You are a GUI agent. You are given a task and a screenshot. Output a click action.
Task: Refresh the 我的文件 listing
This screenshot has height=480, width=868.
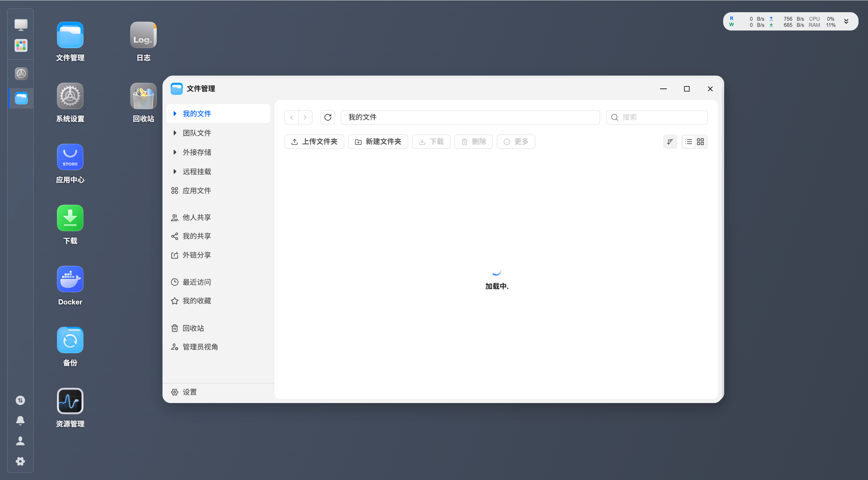[x=328, y=117]
